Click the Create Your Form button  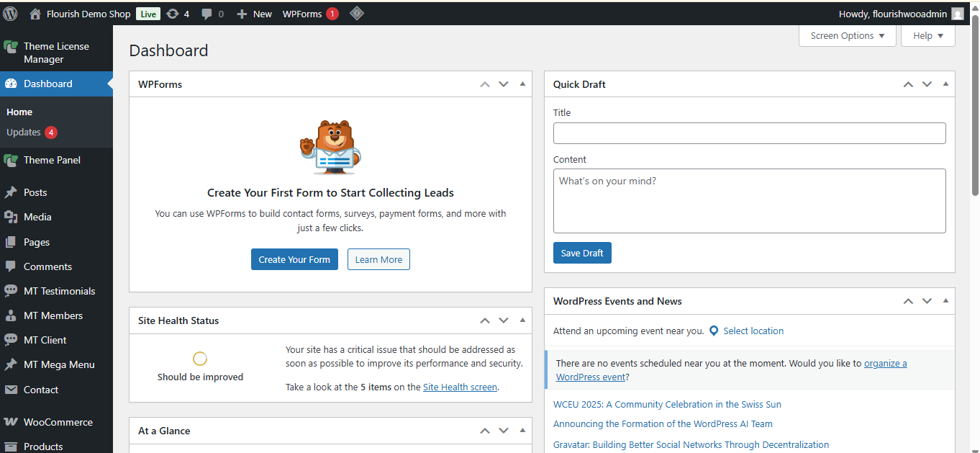pos(294,259)
